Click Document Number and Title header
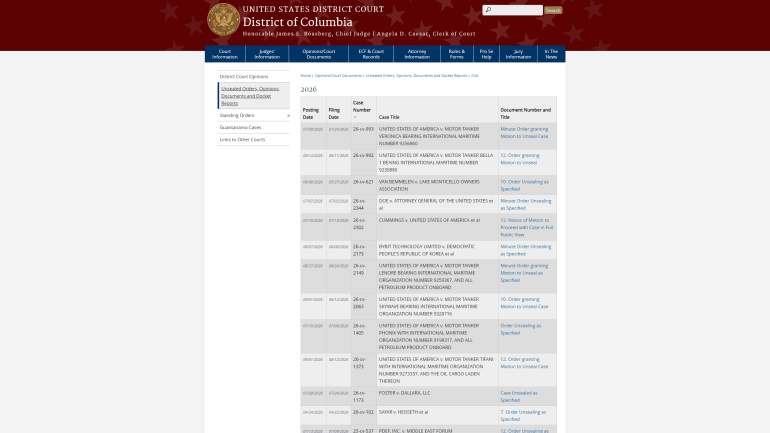This screenshot has height=433, width=770. pos(525,113)
